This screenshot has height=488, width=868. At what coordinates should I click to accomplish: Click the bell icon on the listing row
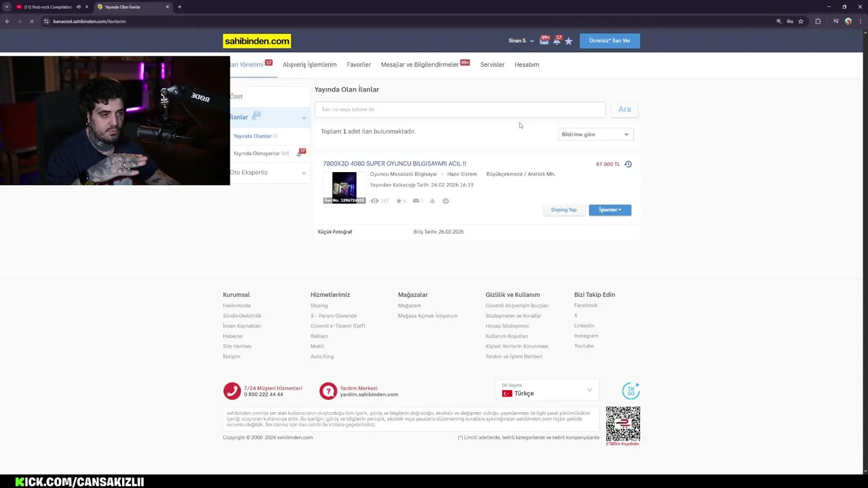coord(433,201)
